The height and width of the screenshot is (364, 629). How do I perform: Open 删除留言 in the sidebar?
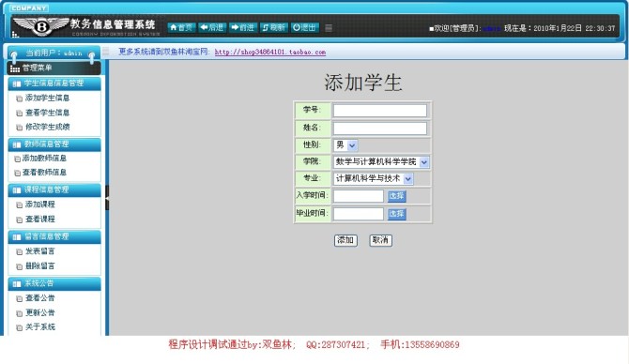(x=40, y=265)
